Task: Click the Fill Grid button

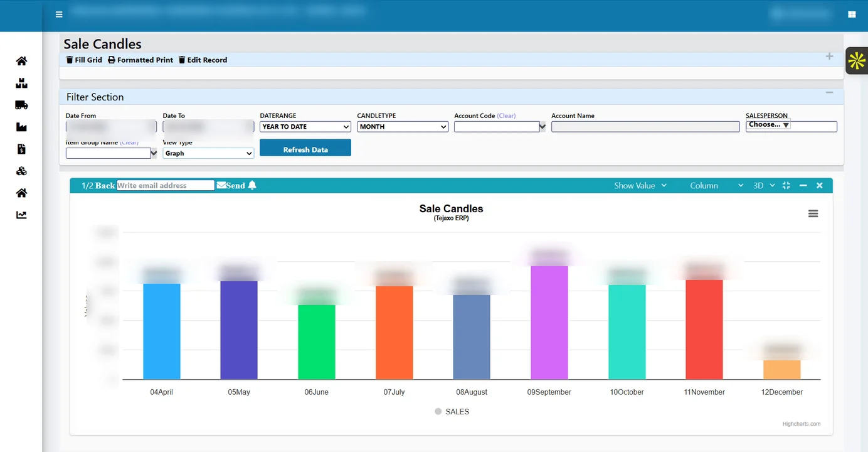Action: coord(84,60)
